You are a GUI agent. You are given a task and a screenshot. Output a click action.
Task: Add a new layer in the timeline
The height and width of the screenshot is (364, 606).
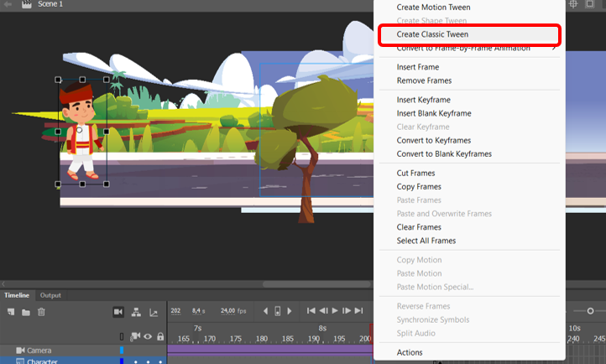(x=11, y=312)
